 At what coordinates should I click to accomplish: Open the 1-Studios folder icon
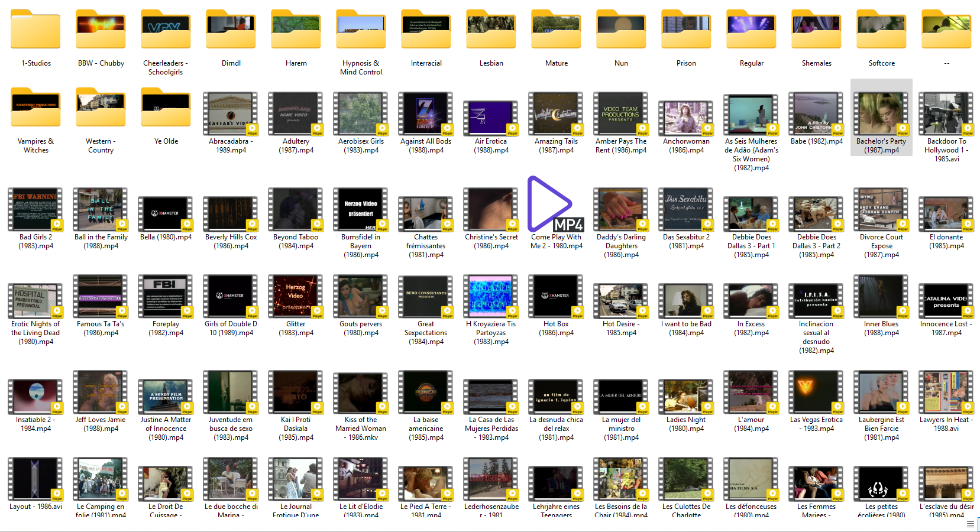point(35,29)
